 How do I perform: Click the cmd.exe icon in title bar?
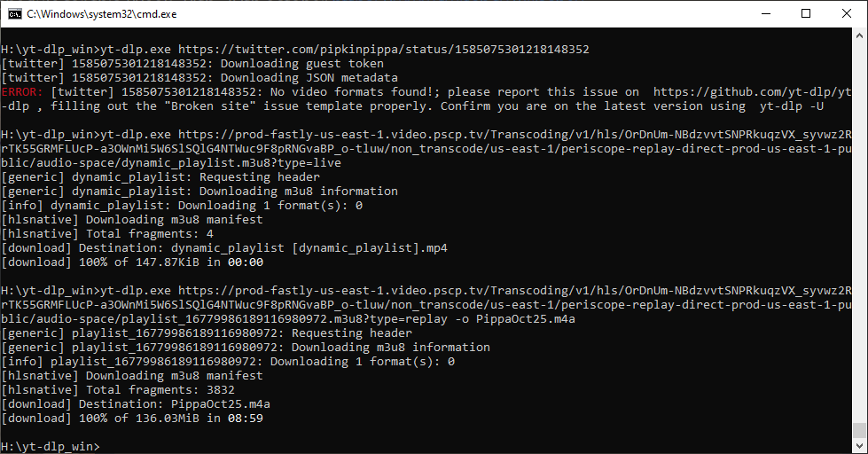13,13
